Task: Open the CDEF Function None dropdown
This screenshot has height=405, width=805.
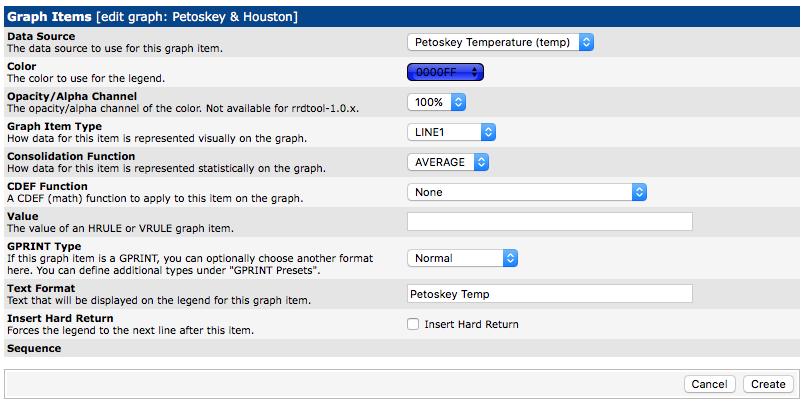Action: (x=527, y=192)
